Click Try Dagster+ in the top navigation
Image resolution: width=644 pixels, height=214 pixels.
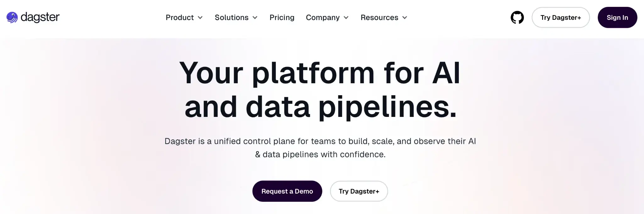(x=560, y=18)
